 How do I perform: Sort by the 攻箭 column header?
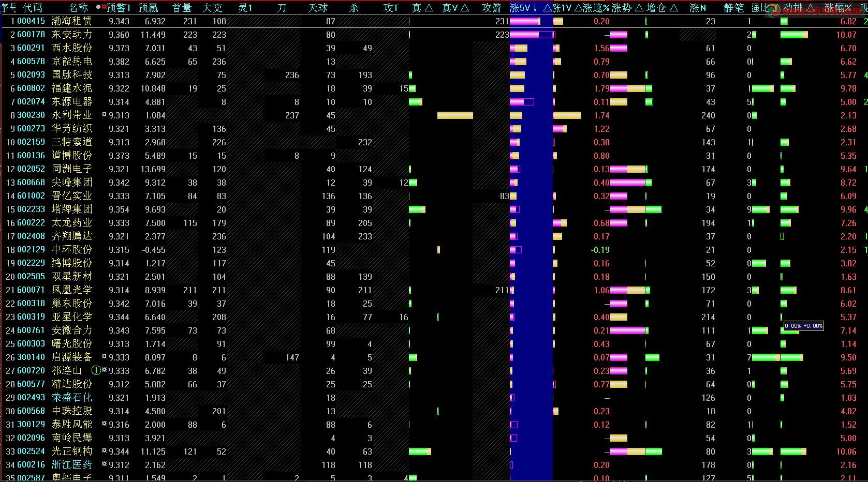coord(491,8)
